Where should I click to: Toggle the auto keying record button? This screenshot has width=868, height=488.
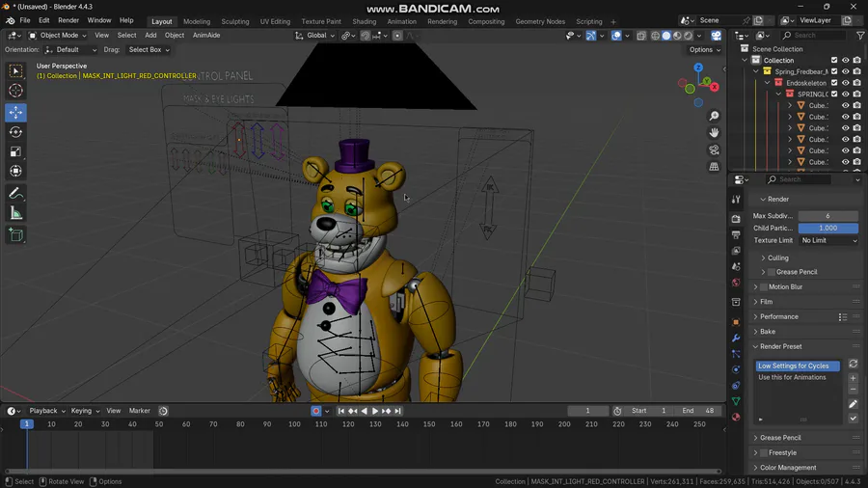[x=316, y=411]
